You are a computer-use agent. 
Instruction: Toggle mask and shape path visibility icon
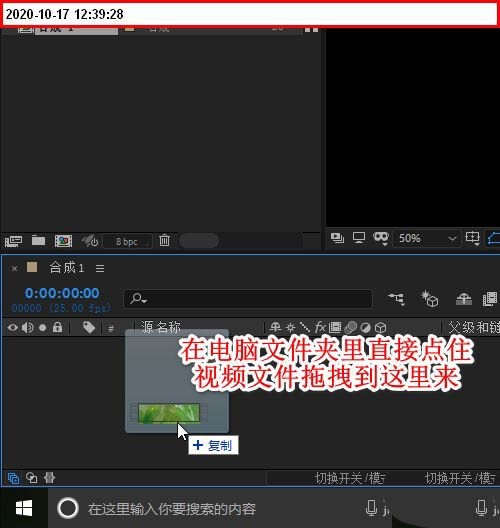click(381, 238)
